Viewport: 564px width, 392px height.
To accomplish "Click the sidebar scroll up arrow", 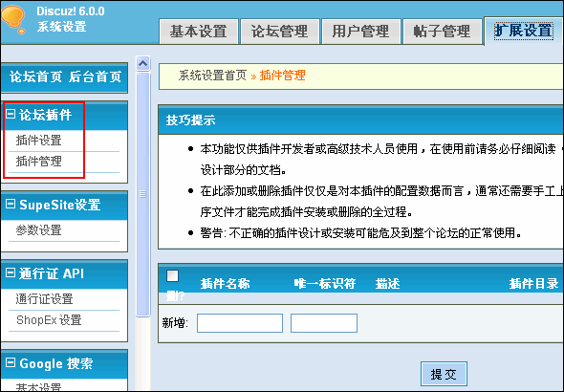I will coord(142,64).
